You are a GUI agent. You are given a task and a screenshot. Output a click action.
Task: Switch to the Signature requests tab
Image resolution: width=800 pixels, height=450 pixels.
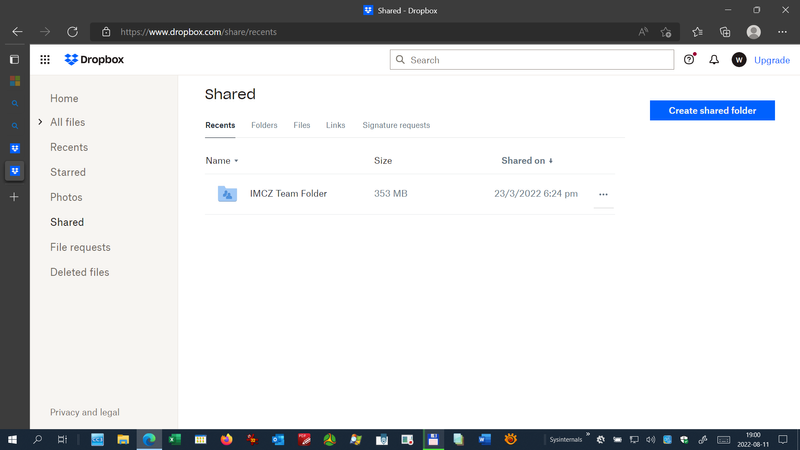396,126
